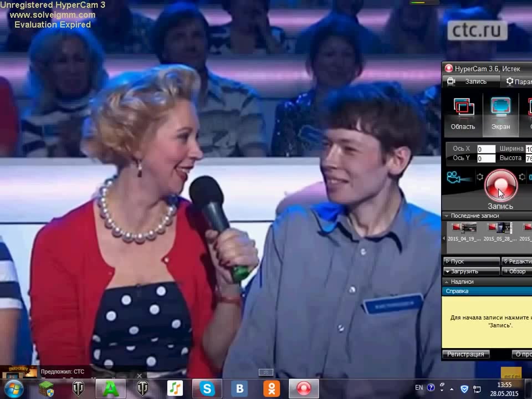Viewport: 532px width, 399px height.
Task: Open the gear settings left of record button
Action: [480, 177]
